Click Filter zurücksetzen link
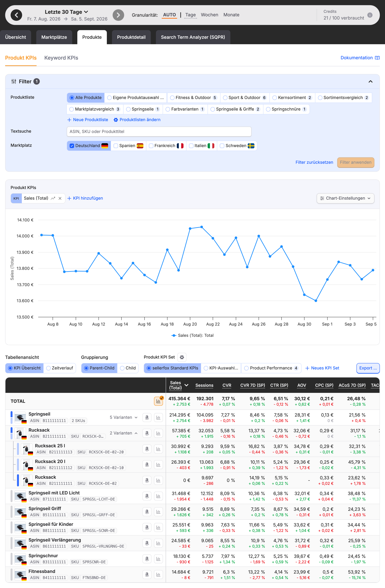Image resolution: width=385 pixels, height=588 pixels. [314, 163]
